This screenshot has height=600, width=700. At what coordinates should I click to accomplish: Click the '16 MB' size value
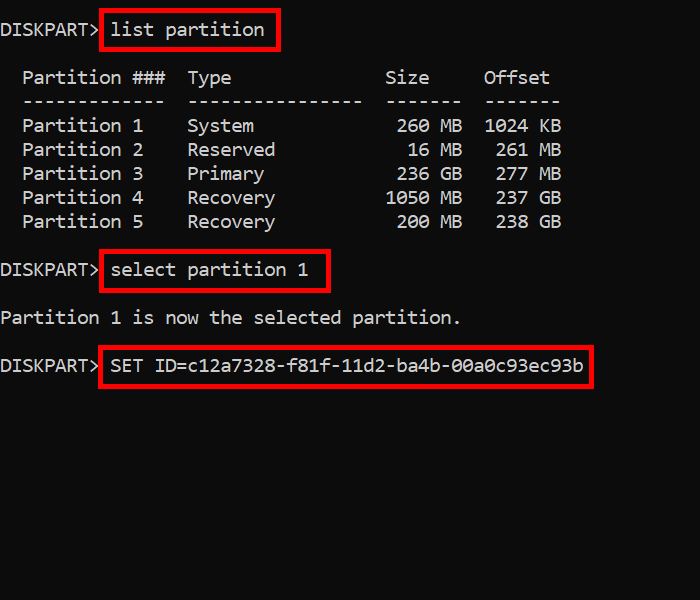pyautogui.click(x=435, y=150)
